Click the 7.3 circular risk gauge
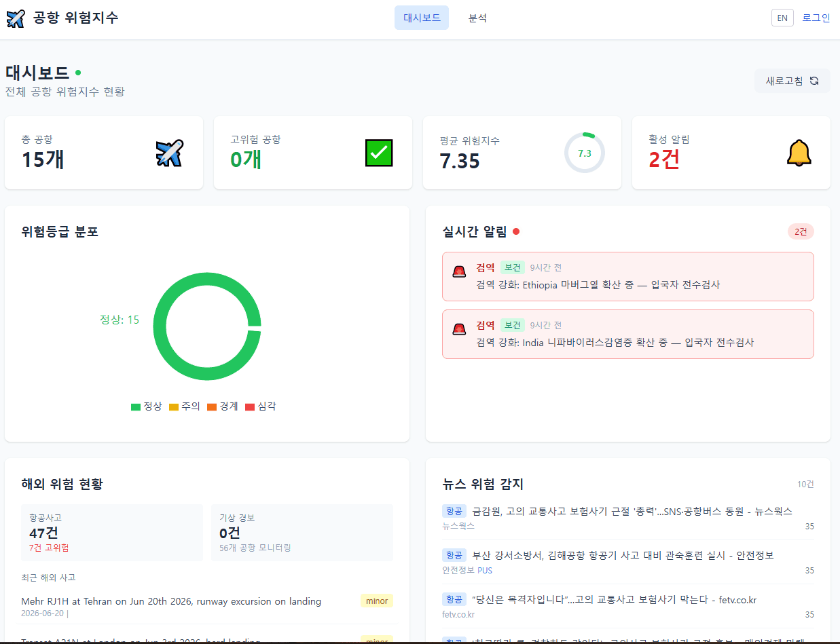Viewport: 840px width, 644px height. [x=584, y=153]
